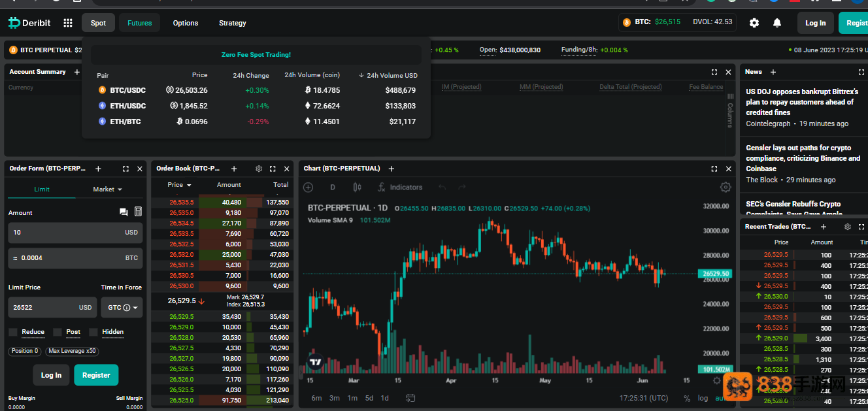
Task: Open the Order Form calculator icon
Action: [x=138, y=212]
